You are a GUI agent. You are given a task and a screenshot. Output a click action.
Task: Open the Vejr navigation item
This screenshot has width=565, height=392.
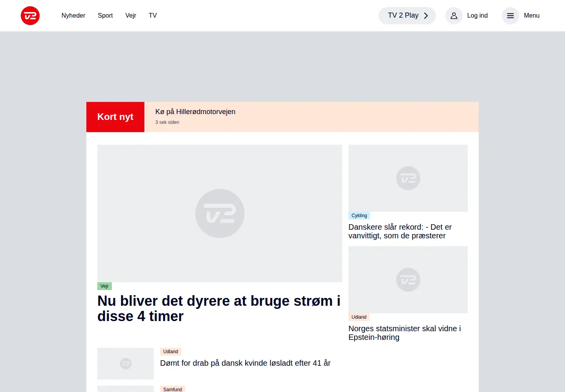131,16
